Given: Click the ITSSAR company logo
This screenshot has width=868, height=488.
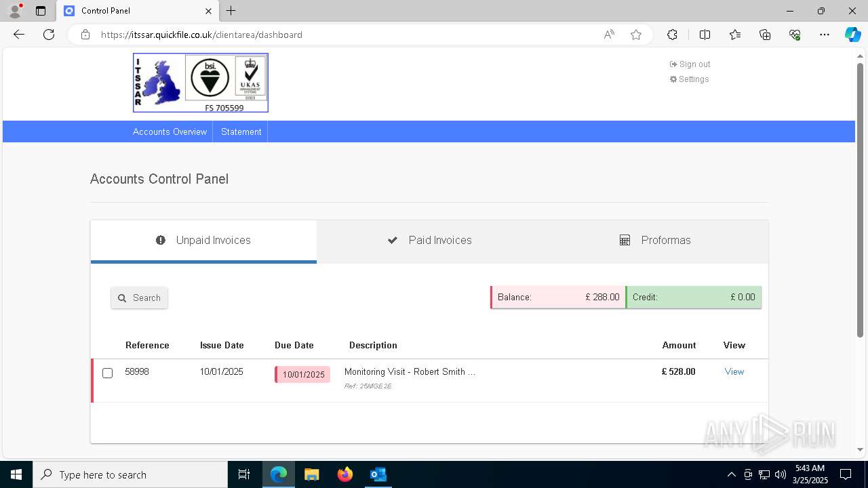Looking at the screenshot, I should click(201, 83).
